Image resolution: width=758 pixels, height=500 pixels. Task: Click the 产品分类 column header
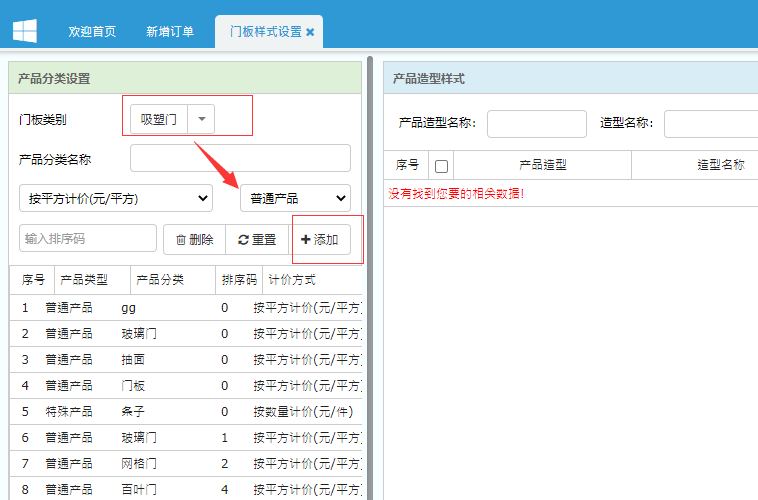[x=173, y=279]
